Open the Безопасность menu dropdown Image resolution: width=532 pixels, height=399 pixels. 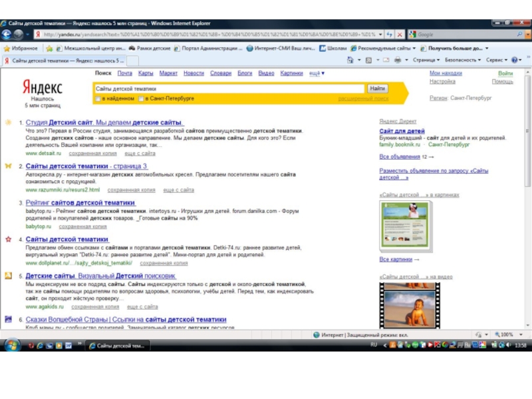pos(463,60)
